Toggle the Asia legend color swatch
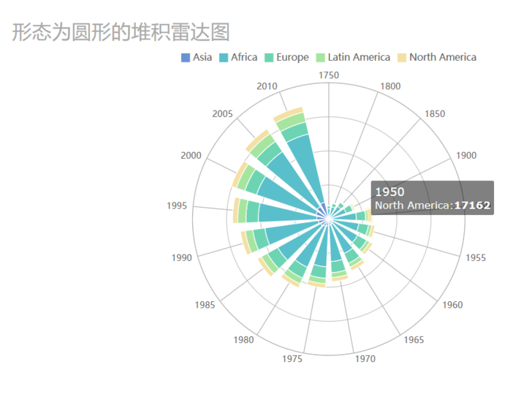The height and width of the screenshot is (419, 532). [185, 57]
